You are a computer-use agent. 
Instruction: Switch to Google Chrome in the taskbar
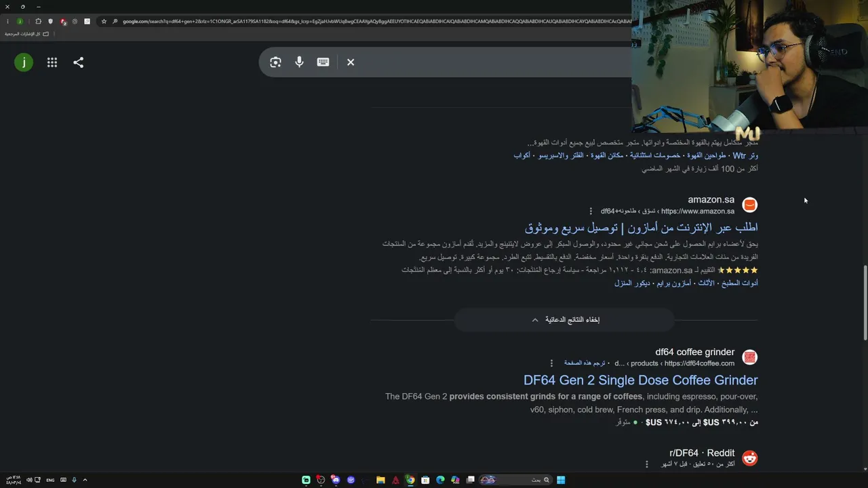pyautogui.click(x=410, y=480)
